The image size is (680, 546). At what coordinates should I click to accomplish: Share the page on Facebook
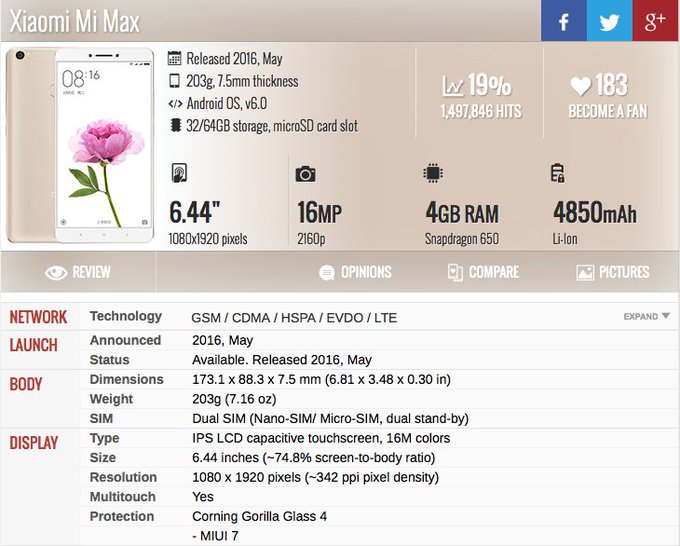(563, 21)
